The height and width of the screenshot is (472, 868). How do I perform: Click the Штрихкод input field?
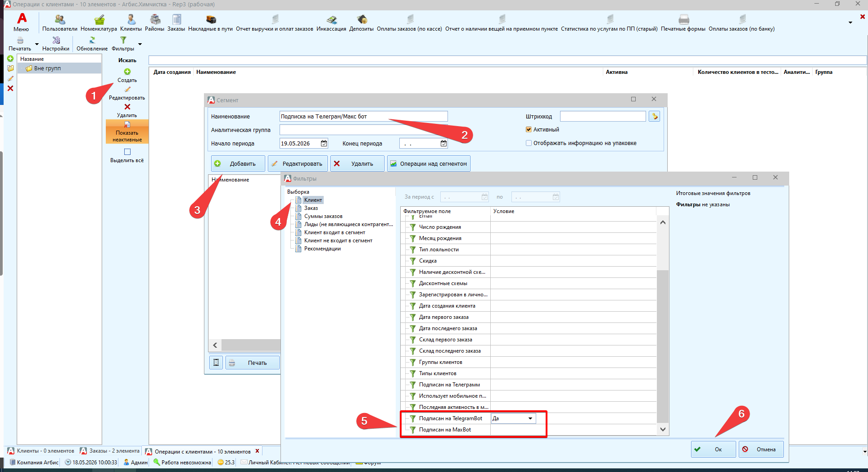pos(603,117)
